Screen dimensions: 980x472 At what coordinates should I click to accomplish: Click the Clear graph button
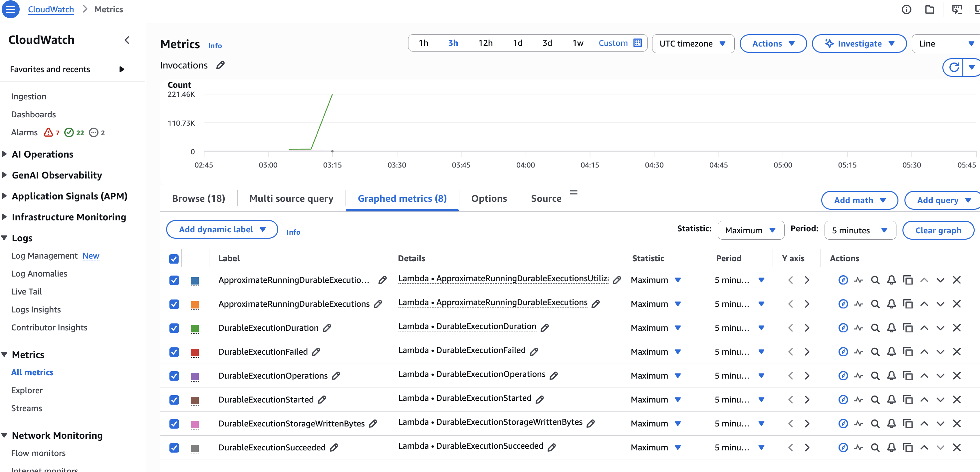[938, 230]
